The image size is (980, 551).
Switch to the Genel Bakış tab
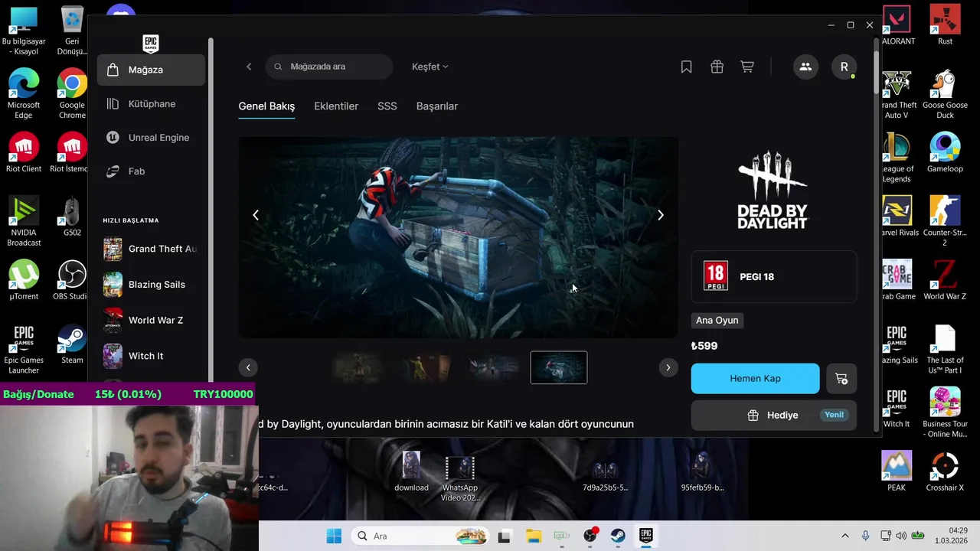click(266, 106)
